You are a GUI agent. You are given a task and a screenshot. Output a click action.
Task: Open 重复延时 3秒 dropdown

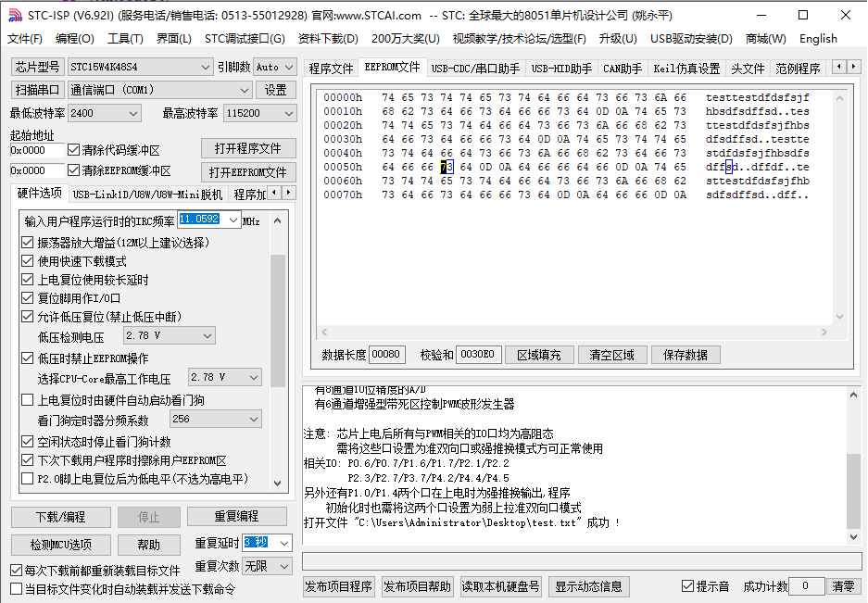coord(284,543)
